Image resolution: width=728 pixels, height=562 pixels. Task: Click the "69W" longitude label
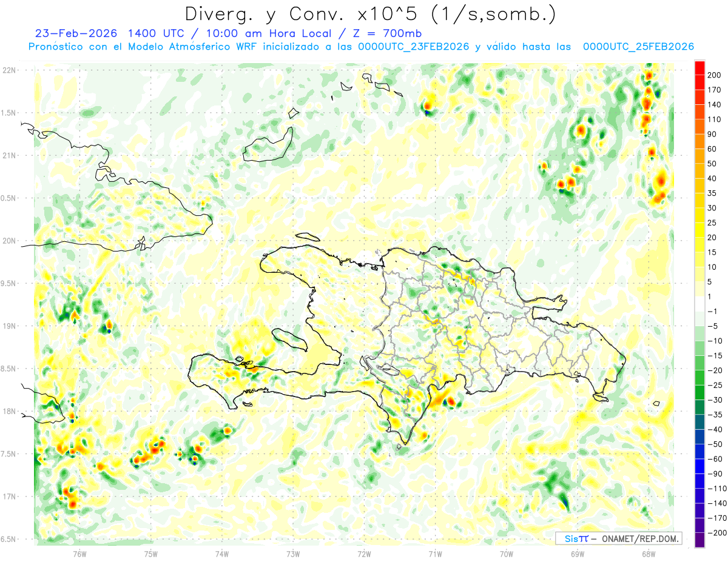click(578, 554)
